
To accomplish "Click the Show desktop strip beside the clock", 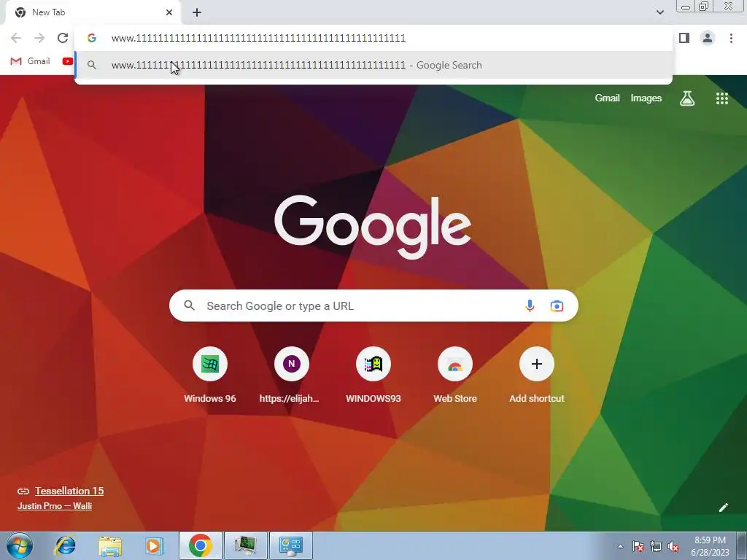I will (x=742, y=545).
